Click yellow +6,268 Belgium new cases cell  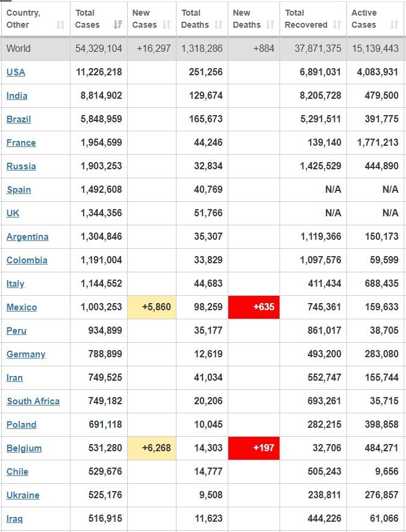click(152, 448)
